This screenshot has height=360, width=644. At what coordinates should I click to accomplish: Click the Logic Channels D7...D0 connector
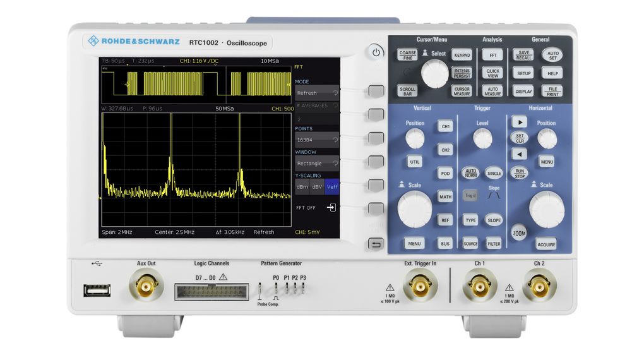coord(212,292)
